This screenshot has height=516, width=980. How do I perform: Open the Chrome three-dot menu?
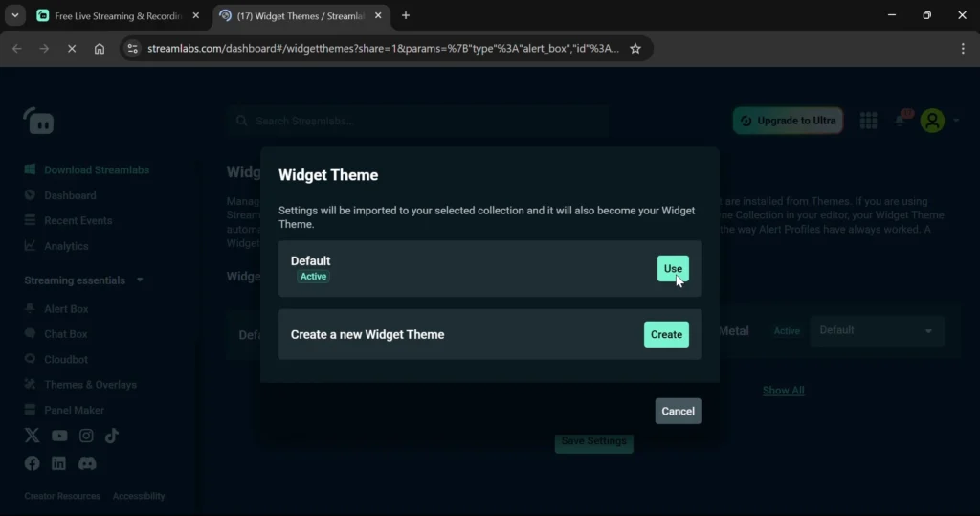pos(963,49)
